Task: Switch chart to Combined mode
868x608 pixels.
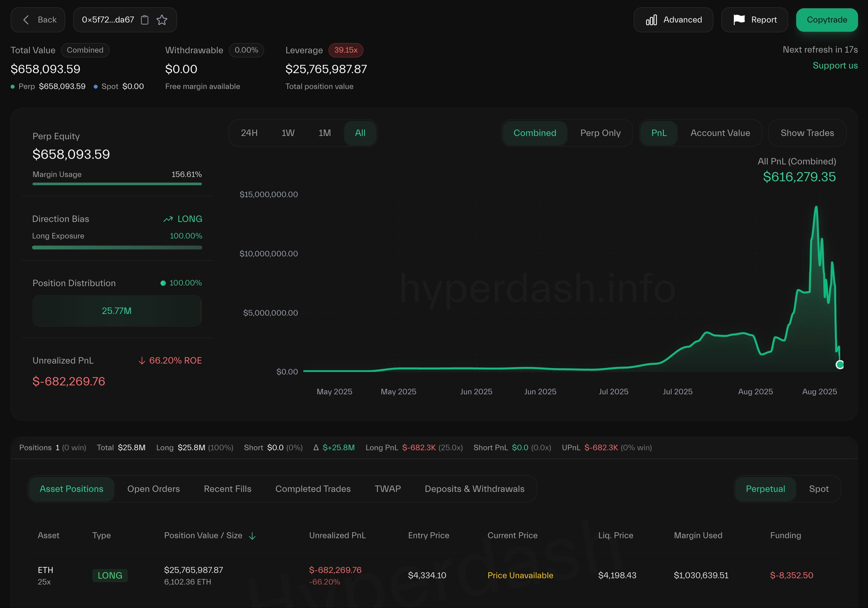Action: [535, 133]
